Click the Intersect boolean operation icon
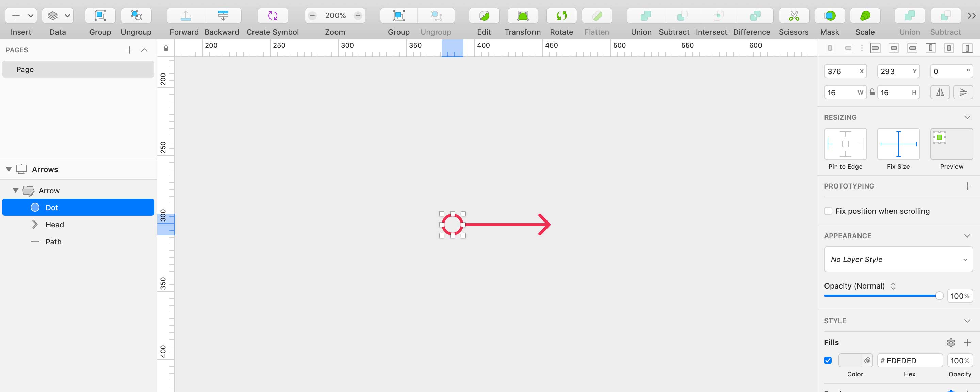The height and width of the screenshot is (392, 980). (711, 16)
